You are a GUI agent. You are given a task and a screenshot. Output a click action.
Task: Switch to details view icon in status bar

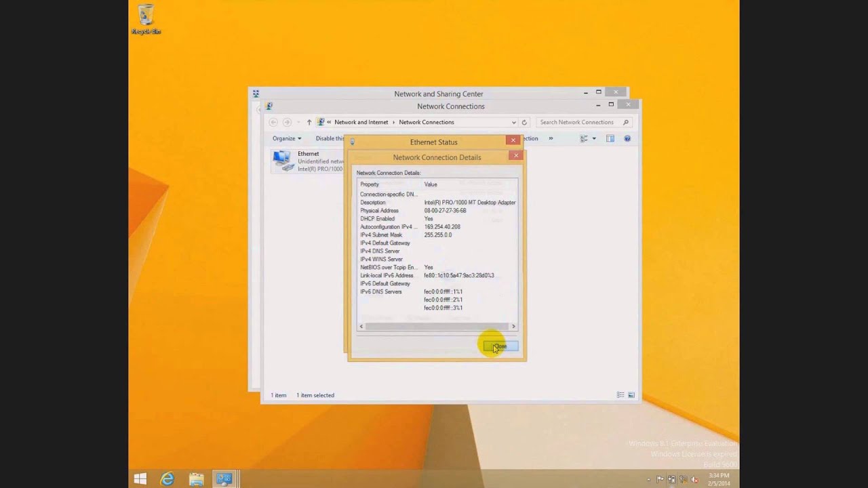620,395
